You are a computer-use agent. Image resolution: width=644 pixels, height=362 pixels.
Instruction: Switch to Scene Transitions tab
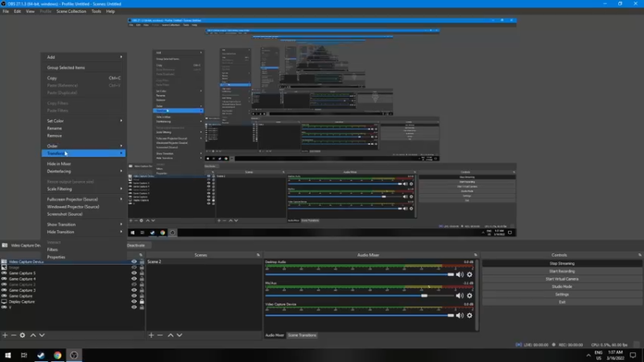[302, 335]
